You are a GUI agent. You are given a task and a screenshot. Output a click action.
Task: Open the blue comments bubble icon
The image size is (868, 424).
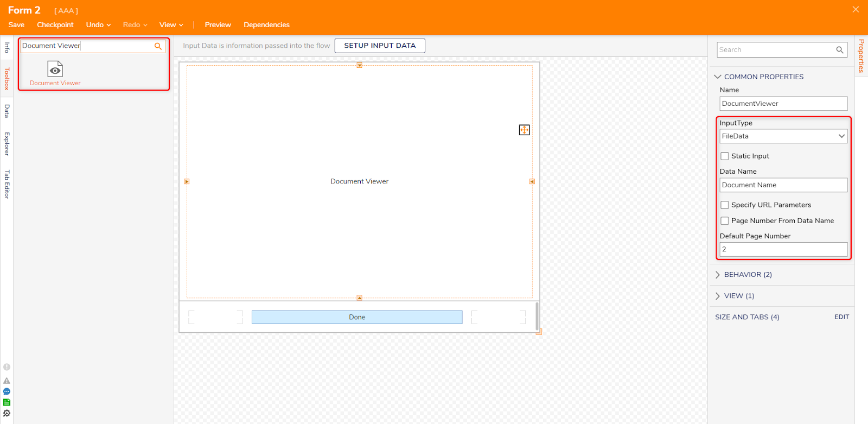point(7,391)
